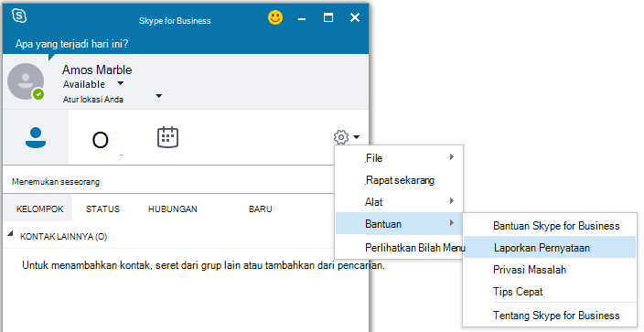Open the Available status dropdown

tap(120, 83)
